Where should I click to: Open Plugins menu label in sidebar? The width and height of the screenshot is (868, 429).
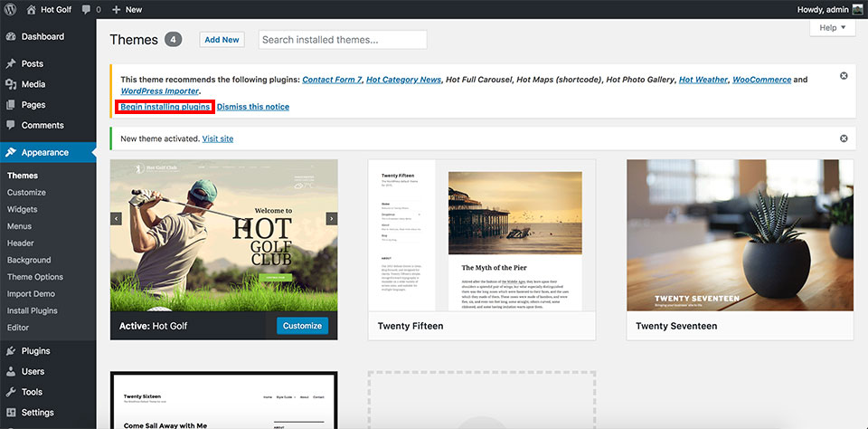36,351
